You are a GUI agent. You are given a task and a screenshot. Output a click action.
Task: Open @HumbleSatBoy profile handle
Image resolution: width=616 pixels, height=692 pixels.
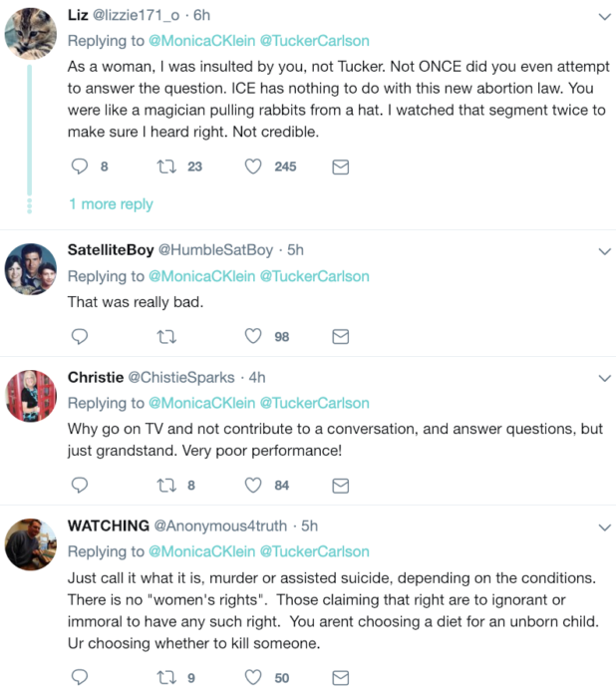[x=215, y=249]
